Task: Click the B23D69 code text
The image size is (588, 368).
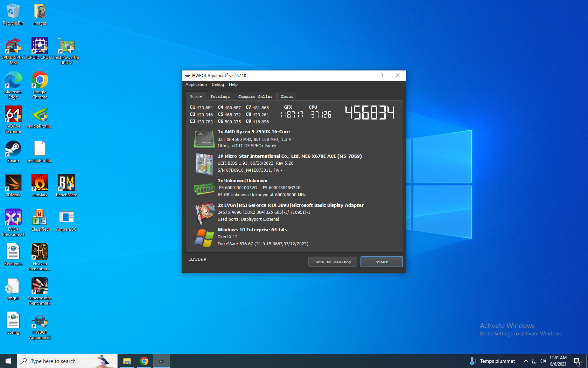Action: coord(197,259)
